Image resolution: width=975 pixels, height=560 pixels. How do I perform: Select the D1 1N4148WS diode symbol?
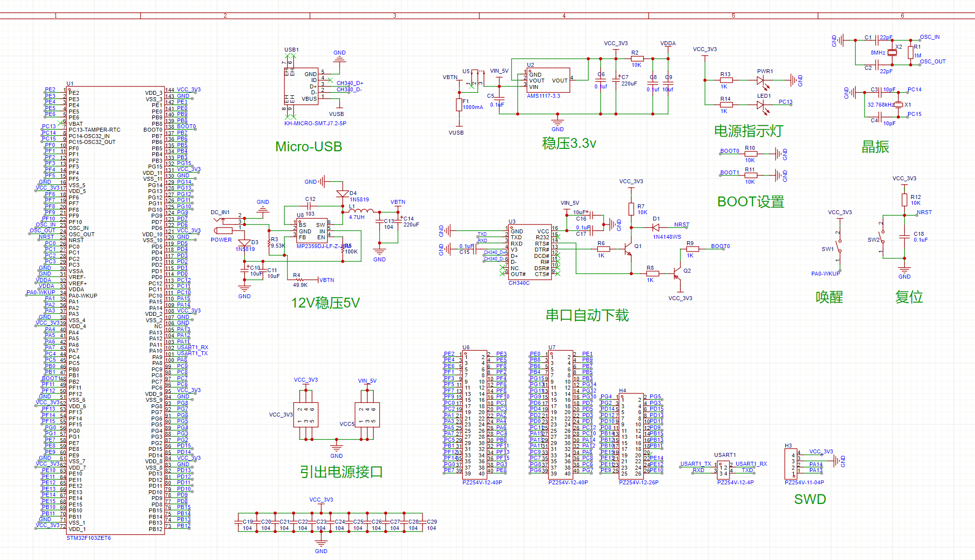[656, 227]
